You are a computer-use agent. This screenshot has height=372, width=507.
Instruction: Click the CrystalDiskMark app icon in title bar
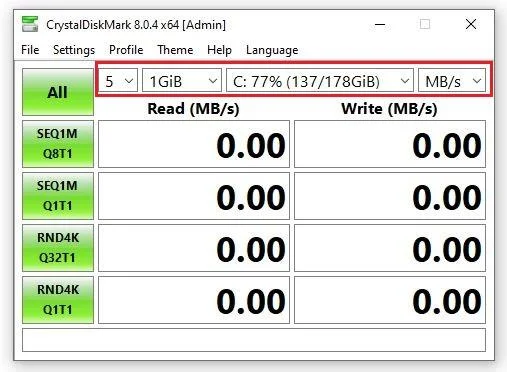[30, 24]
